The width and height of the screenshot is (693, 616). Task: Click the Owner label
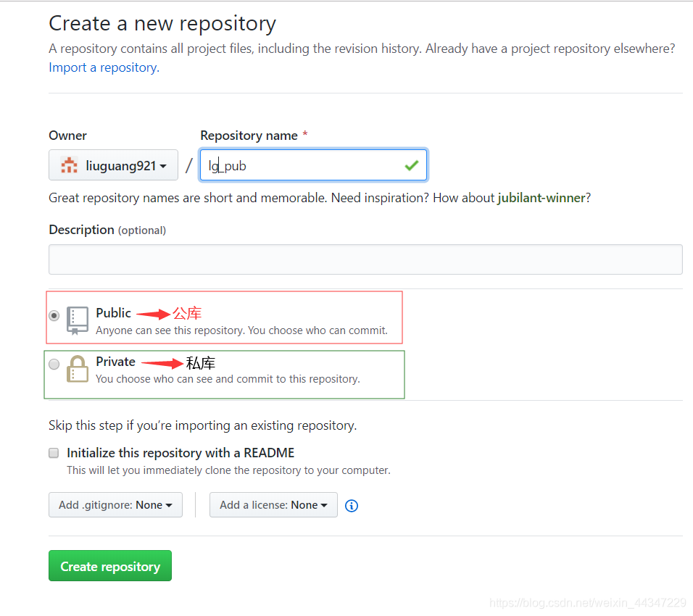click(67, 136)
